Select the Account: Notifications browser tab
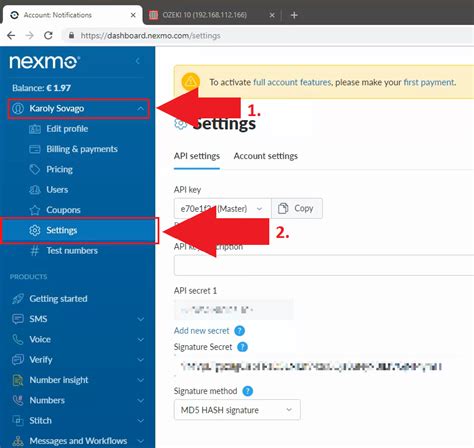Screen dimensions: 474x448 coord(73,15)
